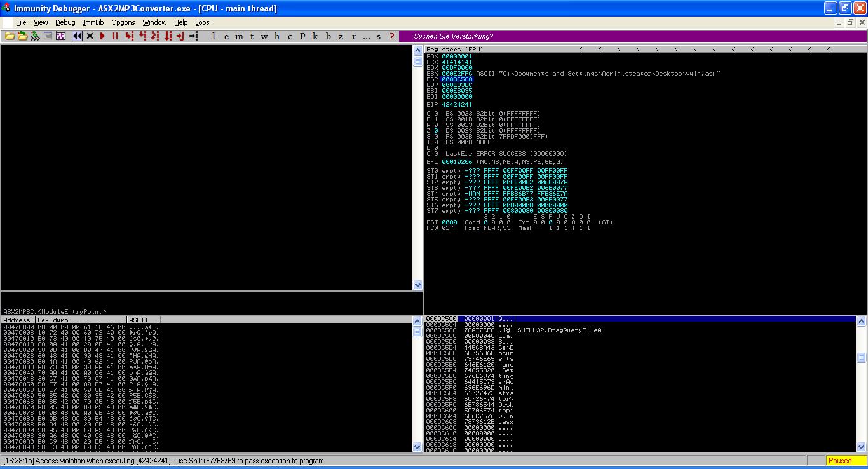The image size is (868, 469).
Task: Select highlighted stack row 000DC5C0
Action: (x=641, y=318)
